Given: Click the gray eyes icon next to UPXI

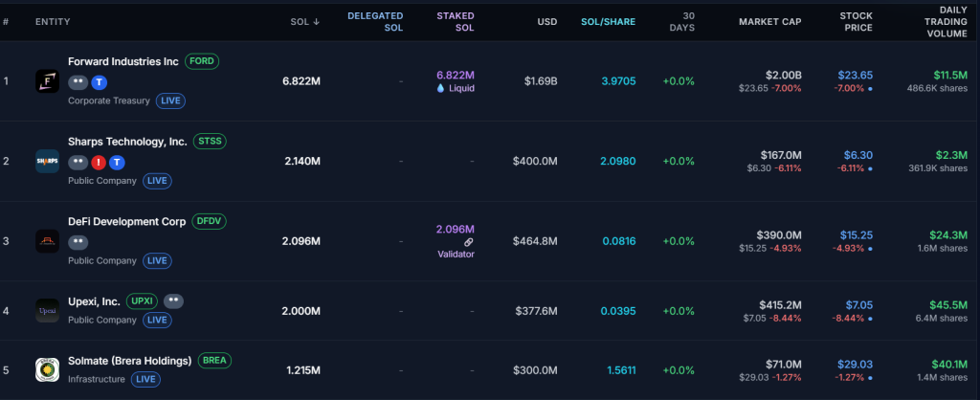Looking at the screenshot, I should [x=173, y=301].
